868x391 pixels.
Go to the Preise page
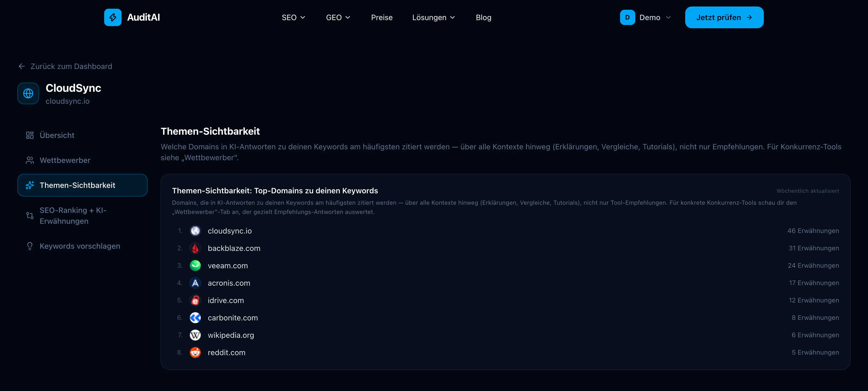coord(382,17)
